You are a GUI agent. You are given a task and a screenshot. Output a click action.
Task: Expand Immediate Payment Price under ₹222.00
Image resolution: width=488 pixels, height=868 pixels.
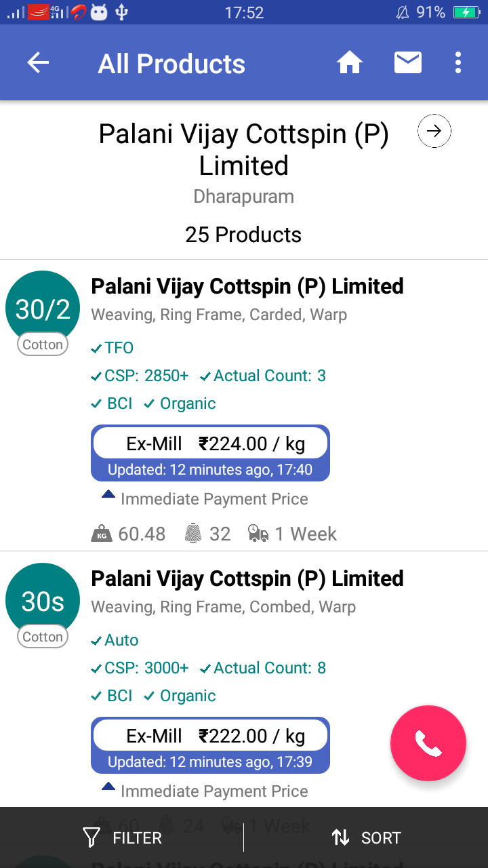[204, 791]
